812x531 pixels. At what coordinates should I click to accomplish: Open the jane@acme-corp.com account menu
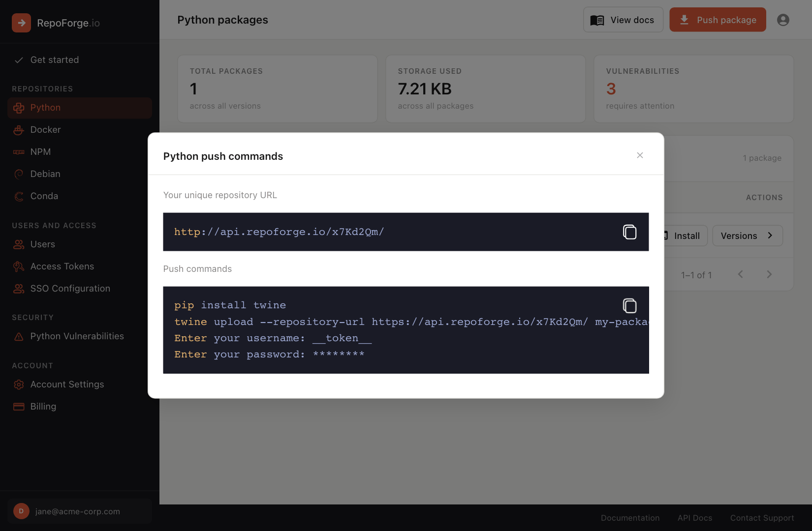[80, 511]
